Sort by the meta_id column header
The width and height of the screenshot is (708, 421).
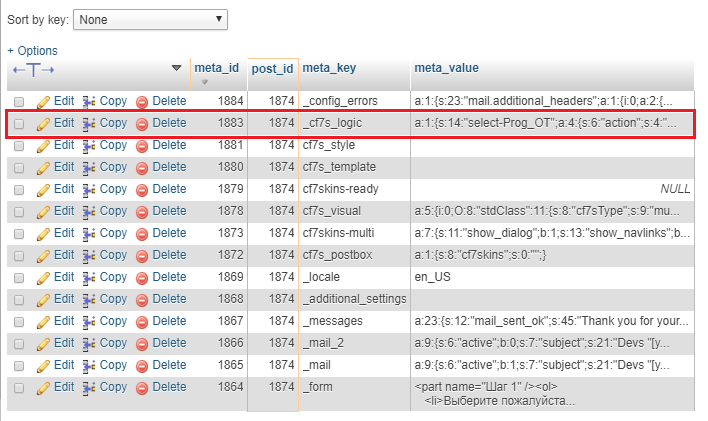(216, 68)
